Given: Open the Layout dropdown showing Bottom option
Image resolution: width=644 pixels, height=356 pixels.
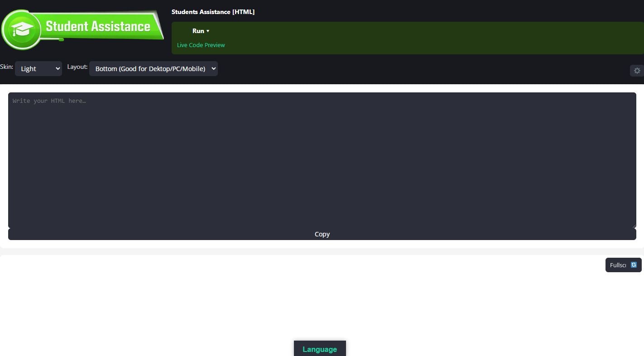Looking at the screenshot, I should coord(154,68).
